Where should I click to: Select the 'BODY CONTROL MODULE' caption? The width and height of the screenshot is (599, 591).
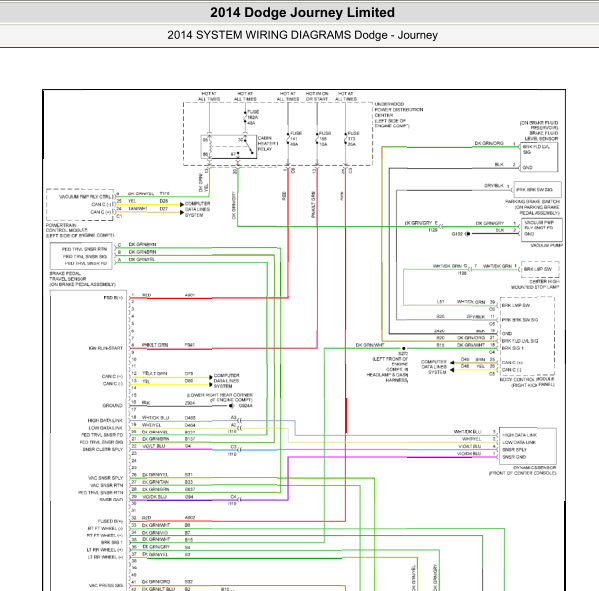pyautogui.click(x=527, y=382)
